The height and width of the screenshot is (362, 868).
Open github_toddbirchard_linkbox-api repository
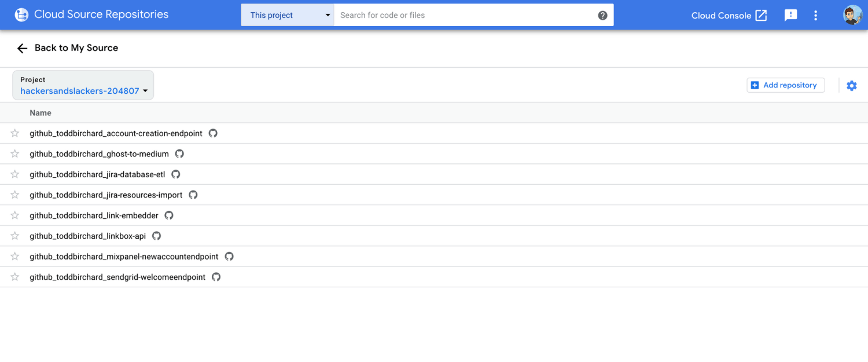pyautogui.click(x=88, y=236)
